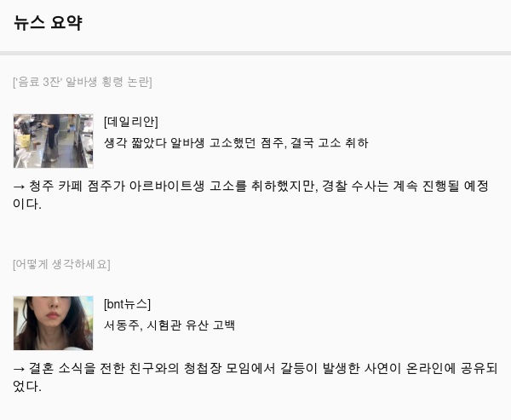511x420 pixels.
Task: Open headline 서동주, 시험관 유산 고백
Action: coord(169,325)
